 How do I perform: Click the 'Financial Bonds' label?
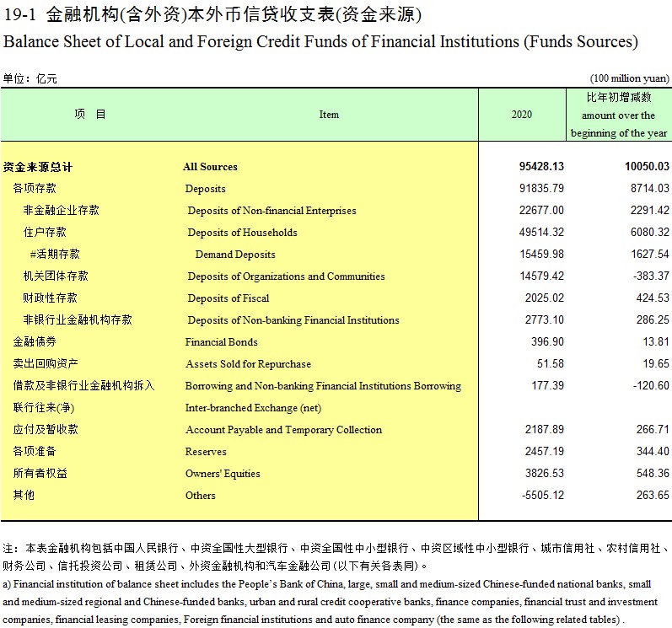(x=221, y=342)
